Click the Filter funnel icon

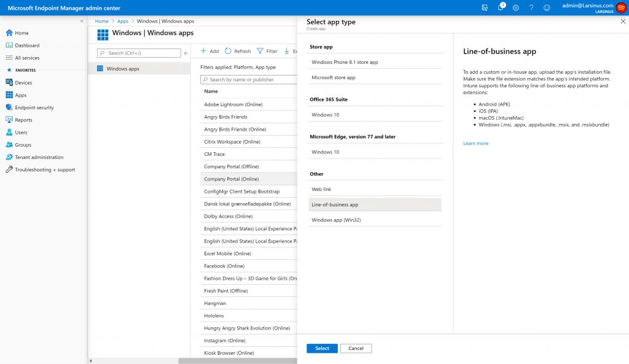pyautogui.click(x=260, y=51)
